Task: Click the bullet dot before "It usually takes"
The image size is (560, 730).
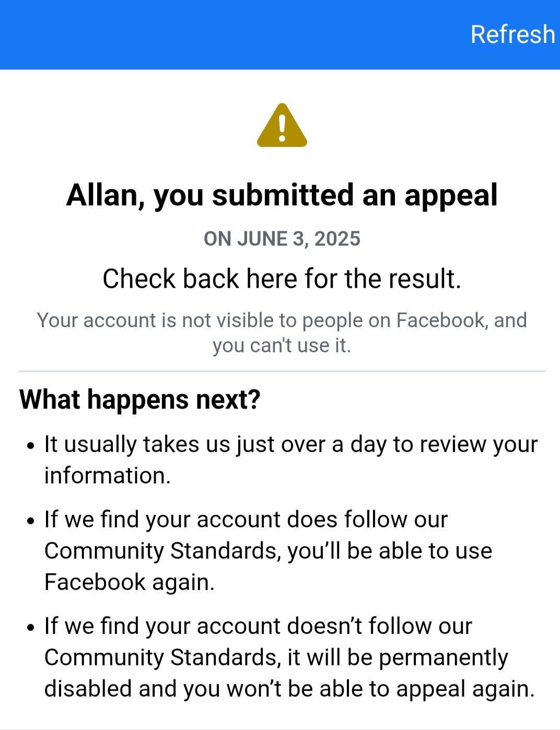Action: pyautogui.click(x=31, y=446)
